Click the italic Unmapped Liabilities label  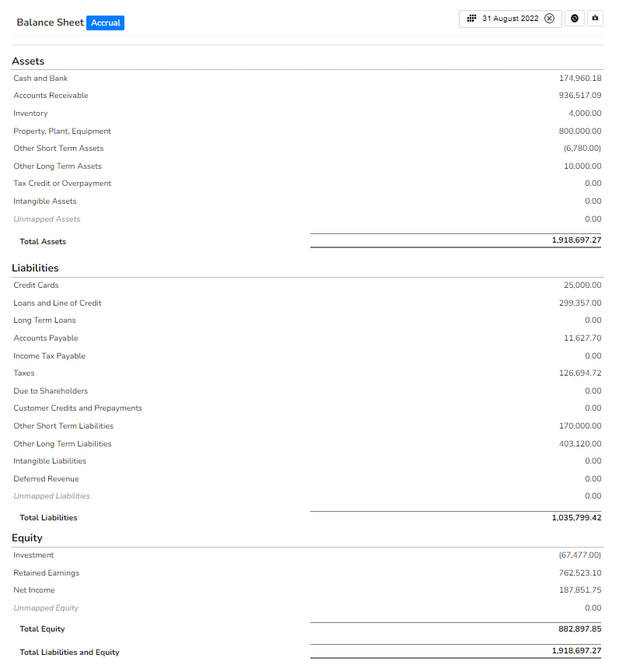52,496
